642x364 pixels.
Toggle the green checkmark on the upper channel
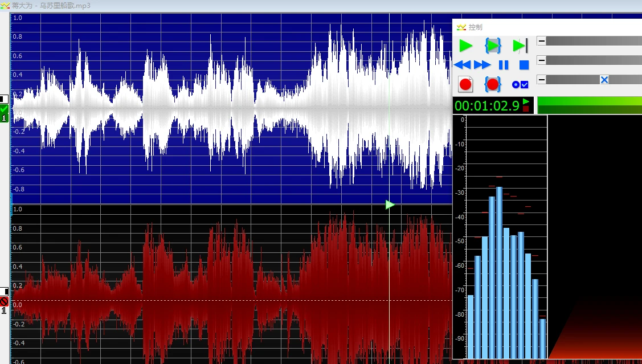pyautogui.click(x=5, y=109)
